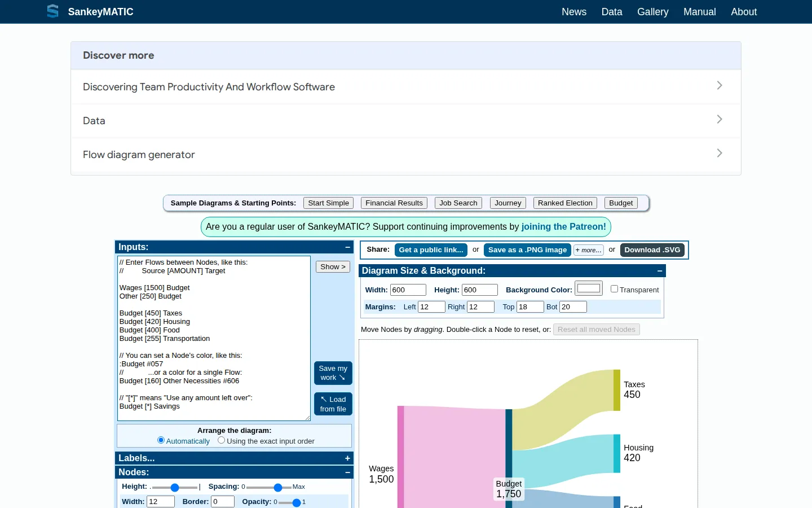Expand the Flow diagram generator chevron
This screenshot has width=812, height=508.
[x=720, y=153]
